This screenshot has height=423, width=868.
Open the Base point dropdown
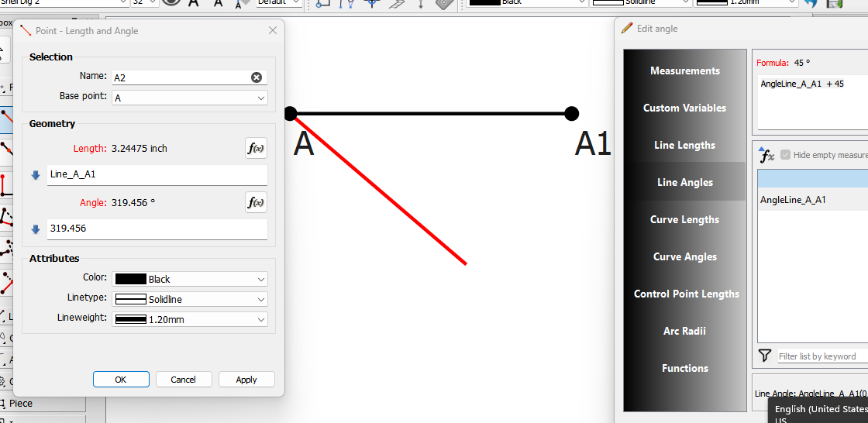189,98
